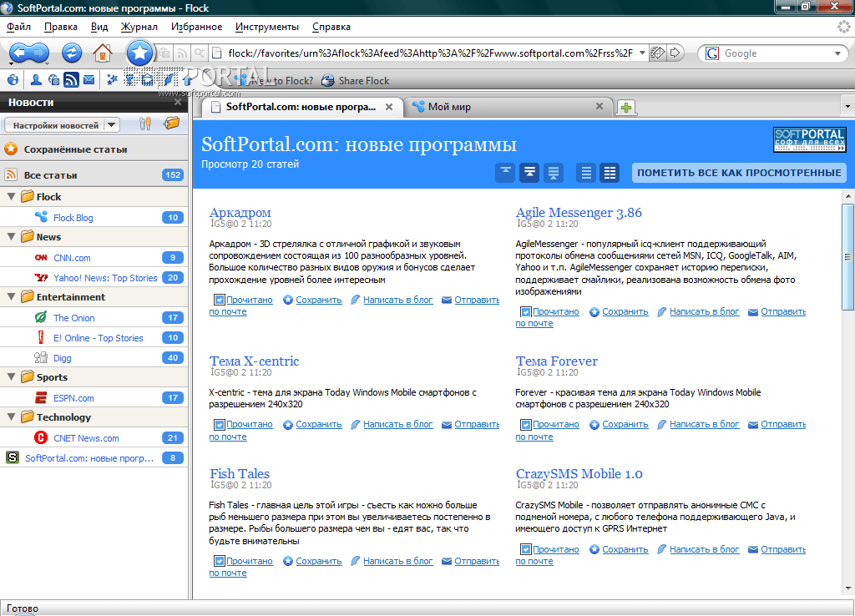The image size is (855, 616).
Task: Open the Share Flock bookmark
Action: click(356, 81)
